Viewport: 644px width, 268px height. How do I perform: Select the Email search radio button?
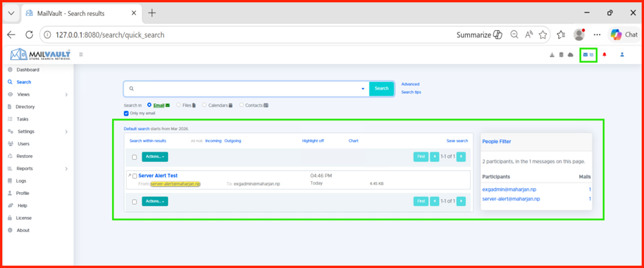pyautogui.click(x=149, y=105)
